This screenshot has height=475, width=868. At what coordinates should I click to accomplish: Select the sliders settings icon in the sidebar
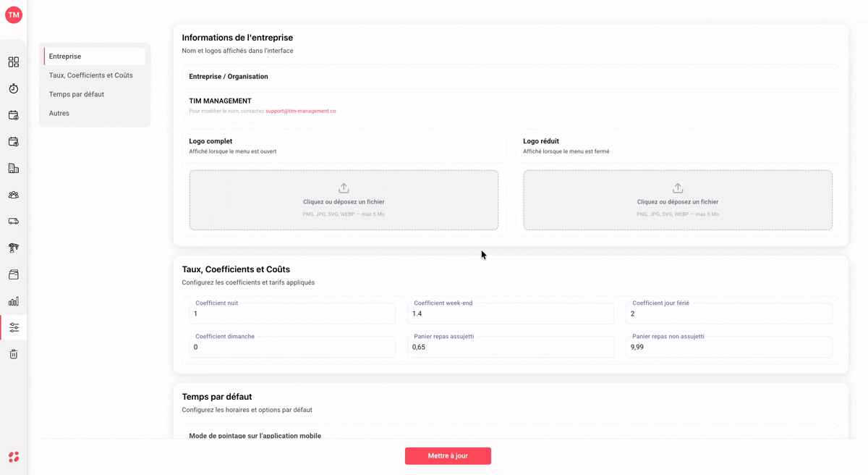14,327
